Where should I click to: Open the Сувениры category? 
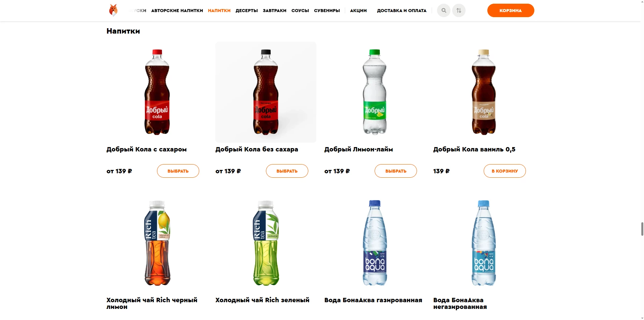327,11
